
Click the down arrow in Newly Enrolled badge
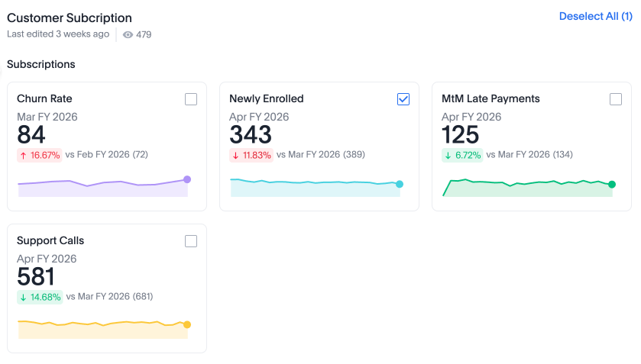point(236,155)
